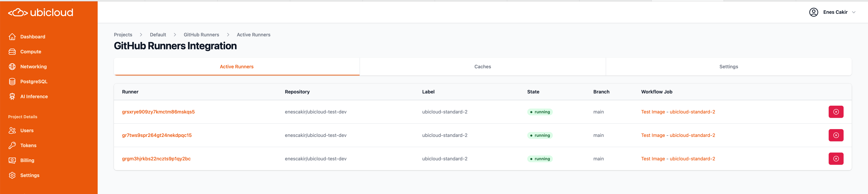Screen dimensions: 868x194
Task: Click the State column header
Action: (x=533, y=92)
